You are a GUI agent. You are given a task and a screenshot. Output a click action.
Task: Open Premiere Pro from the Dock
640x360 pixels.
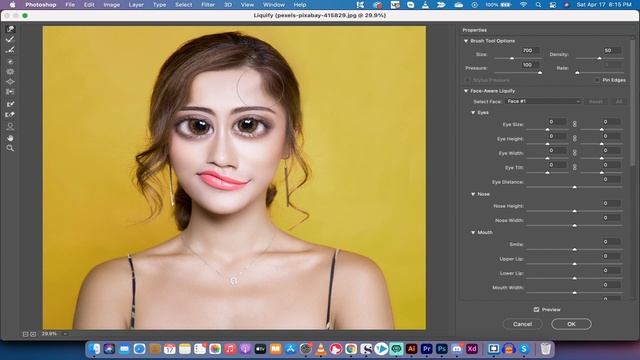click(x=427, y=349)
